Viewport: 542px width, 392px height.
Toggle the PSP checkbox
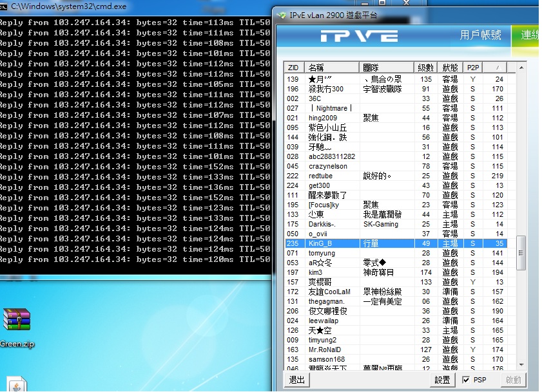click(x=466, y=380)
